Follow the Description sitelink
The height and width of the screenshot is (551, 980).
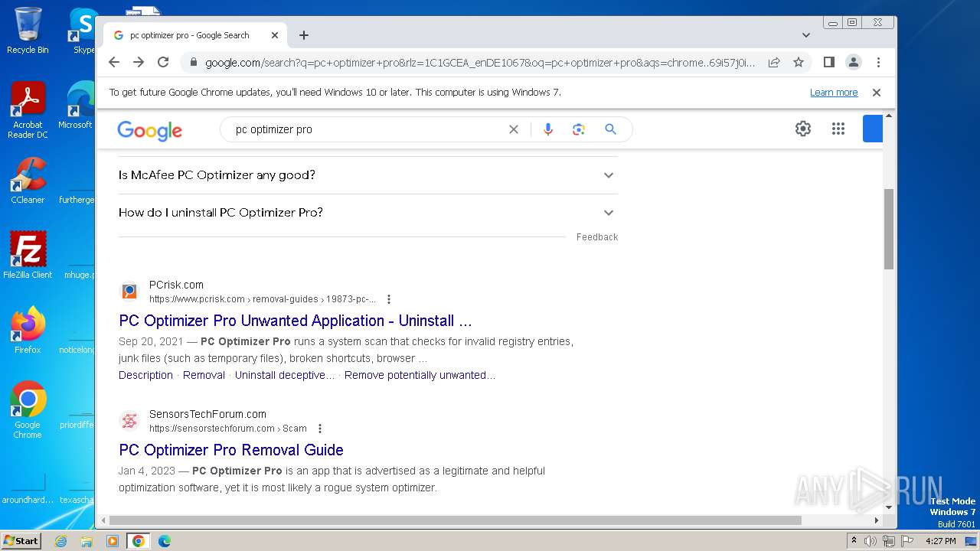(x=145, y=375)
